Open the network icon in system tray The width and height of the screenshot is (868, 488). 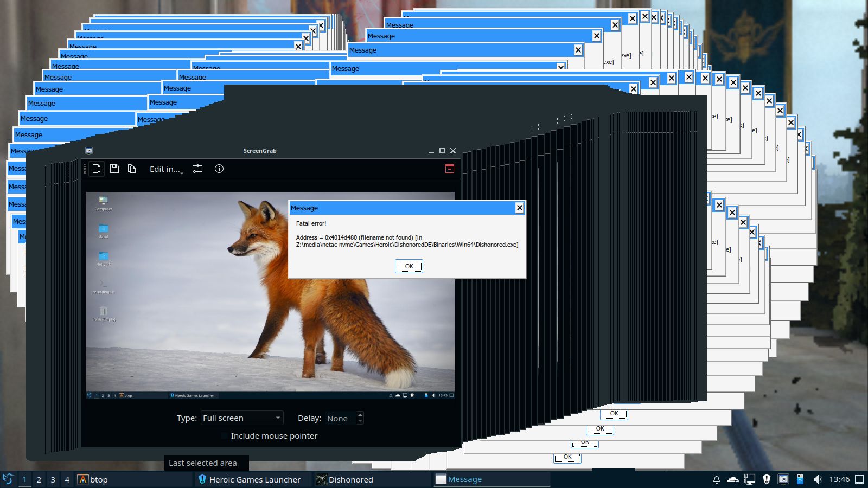pos(750,479)
